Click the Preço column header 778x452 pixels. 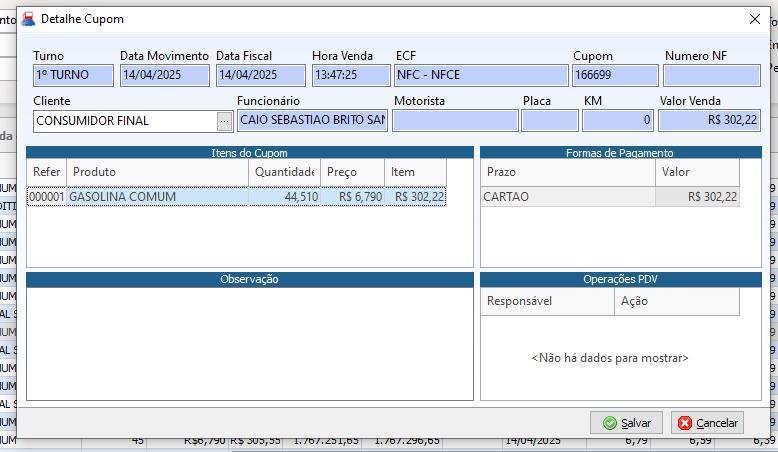352,172
